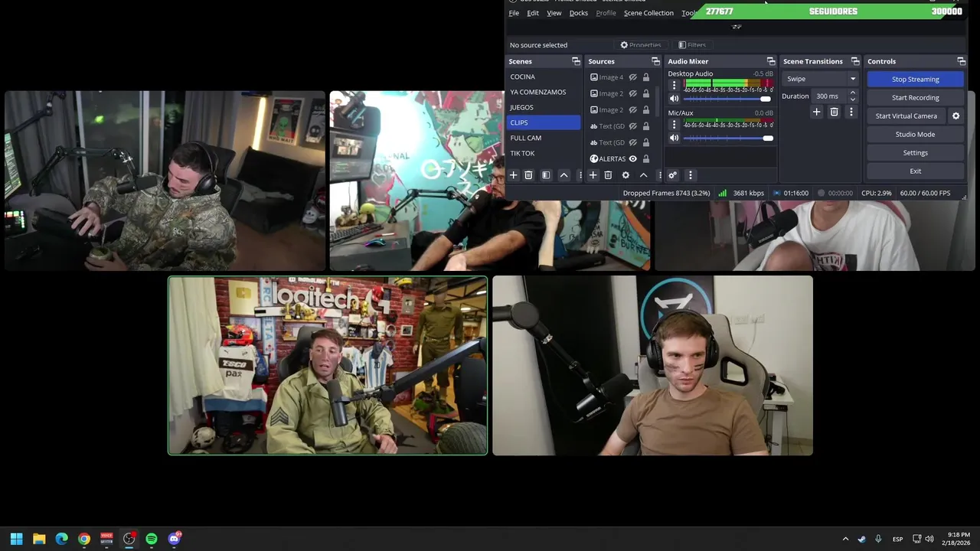Screen dimensions: 980x551
Task: Open OBS Settings button
Action: pos(915,152)
